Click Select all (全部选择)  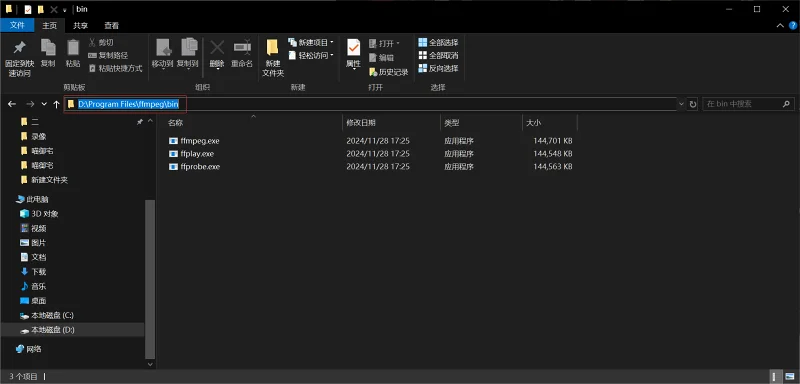438,42
